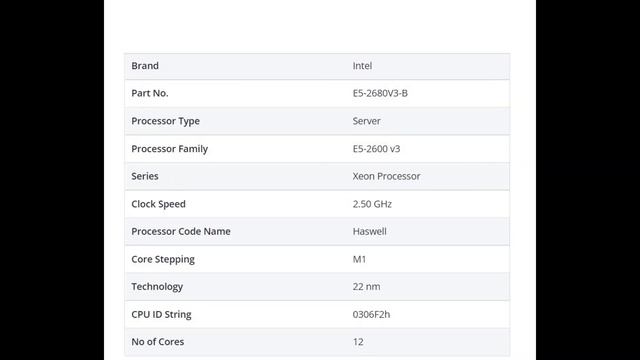The width and height of the screenshot is (640, 360).
Task: Select part number E5-2680V3-B
Action: coord(380,93)
